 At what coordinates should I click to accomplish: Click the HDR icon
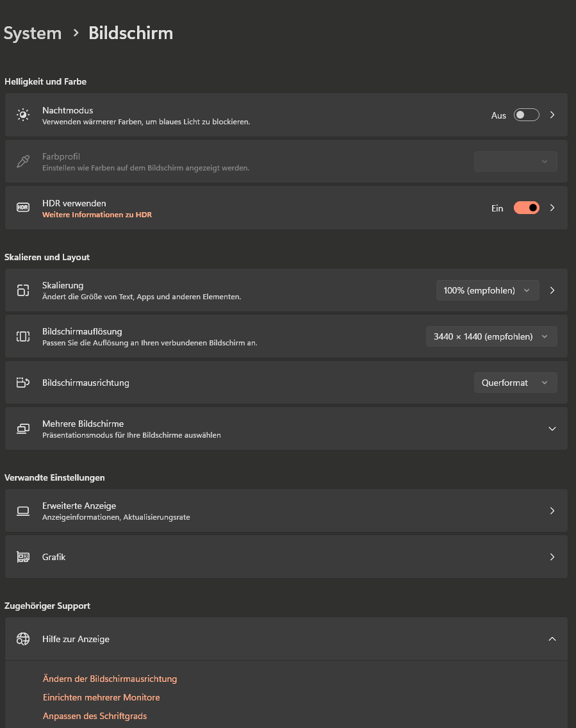pyautogui.click(x=23, y=208)
